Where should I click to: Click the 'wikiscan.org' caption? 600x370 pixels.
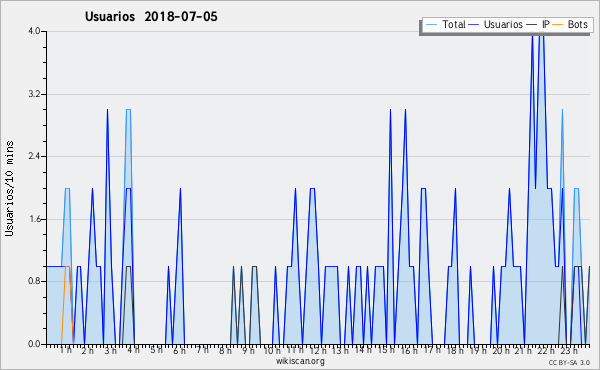point(300,361)
